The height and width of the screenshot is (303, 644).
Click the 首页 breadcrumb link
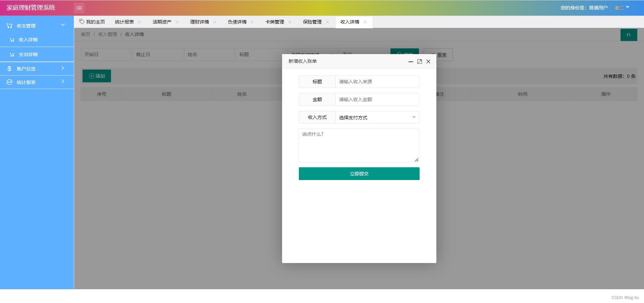[x=86, y=34]
